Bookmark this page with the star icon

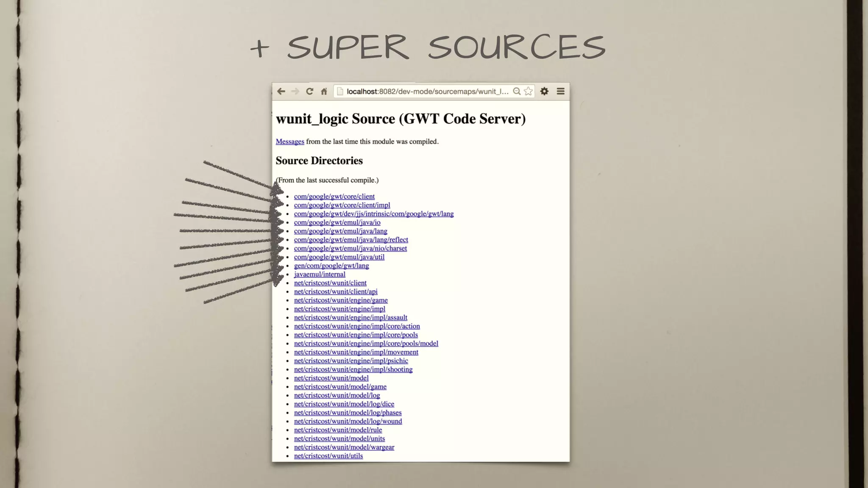tap(528, 91)
